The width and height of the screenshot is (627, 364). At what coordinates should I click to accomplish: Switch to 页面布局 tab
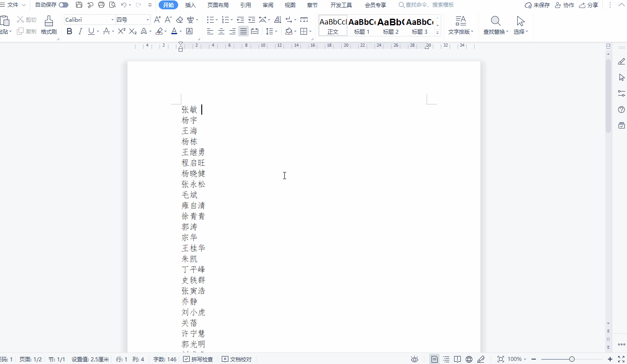click(218, 5)
